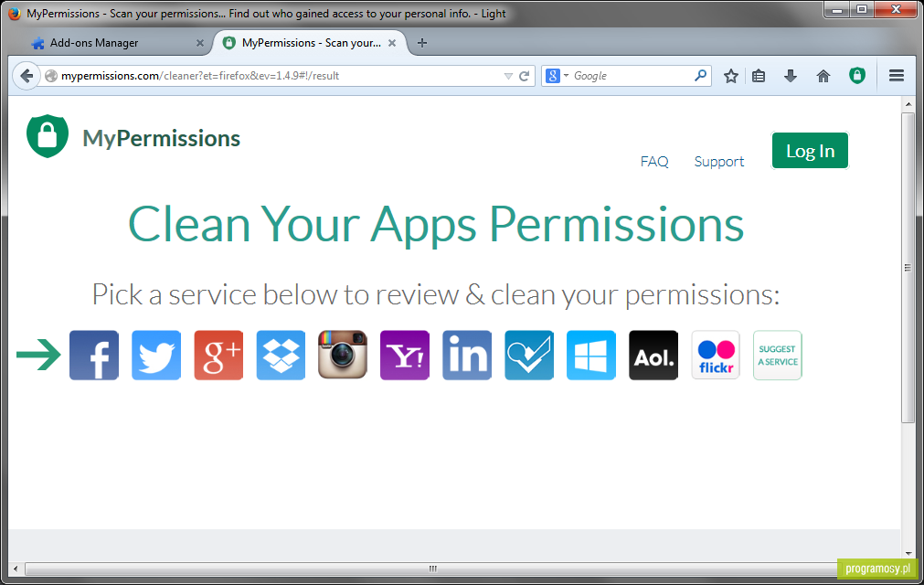Bookmark this page with the star icon
The height and width of the screenshot is (585, 924).
731,75
